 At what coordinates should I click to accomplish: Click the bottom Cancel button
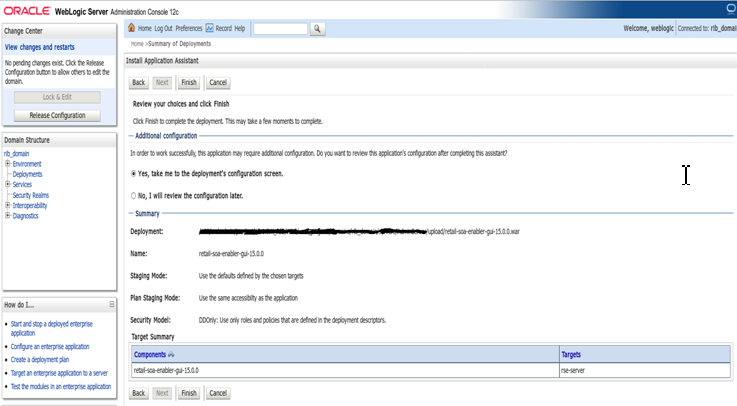pyautogui.click(x=218, y=393)
